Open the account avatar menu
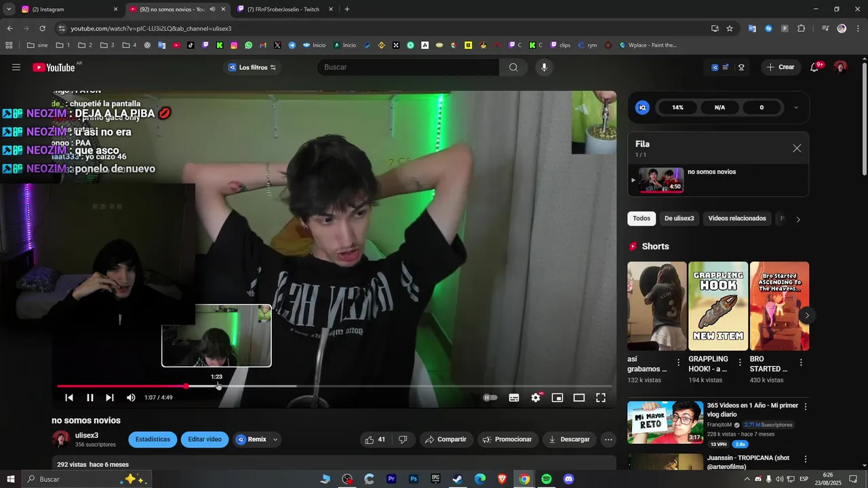The height and width of the screenshot is (488, 868). 840,67
